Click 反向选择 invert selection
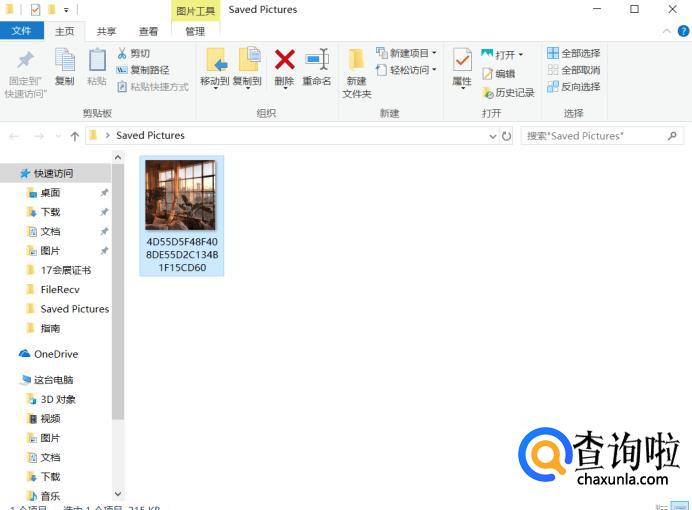Image resolution: width=692 pixels, height=510 pixels. point(573,86)
